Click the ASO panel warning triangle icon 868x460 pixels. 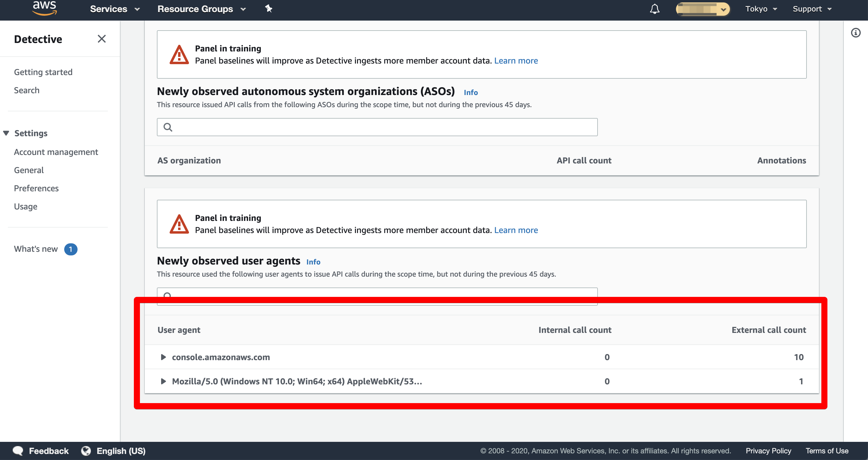pyautogui.click(x=179, y=54)
